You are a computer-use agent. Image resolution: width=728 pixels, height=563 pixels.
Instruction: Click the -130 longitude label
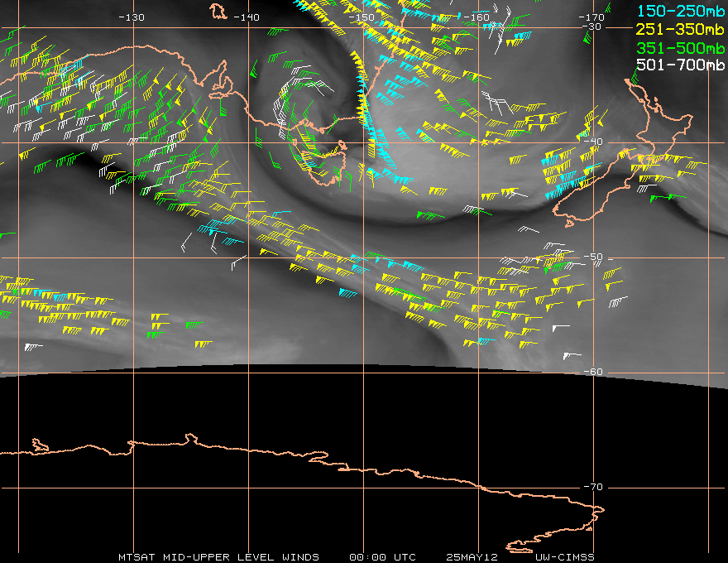(132, 17)
